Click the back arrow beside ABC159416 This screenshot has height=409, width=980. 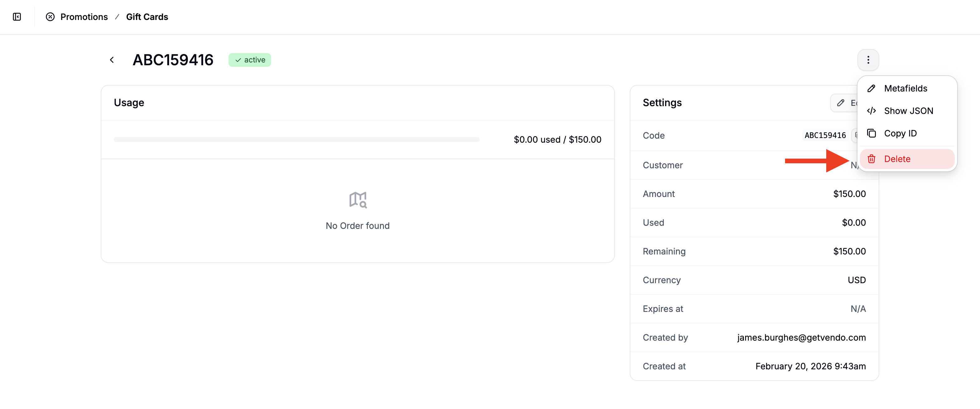click(112, 60)
